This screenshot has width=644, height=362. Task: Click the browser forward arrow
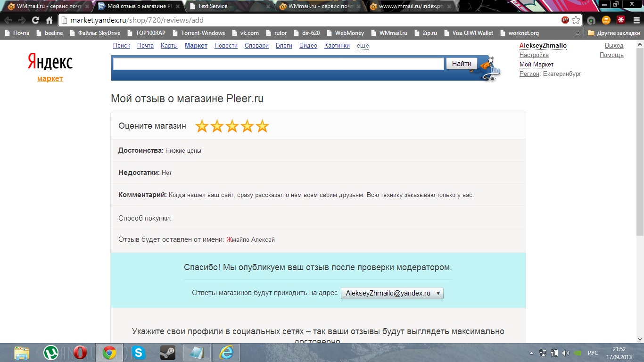(22, 20)
